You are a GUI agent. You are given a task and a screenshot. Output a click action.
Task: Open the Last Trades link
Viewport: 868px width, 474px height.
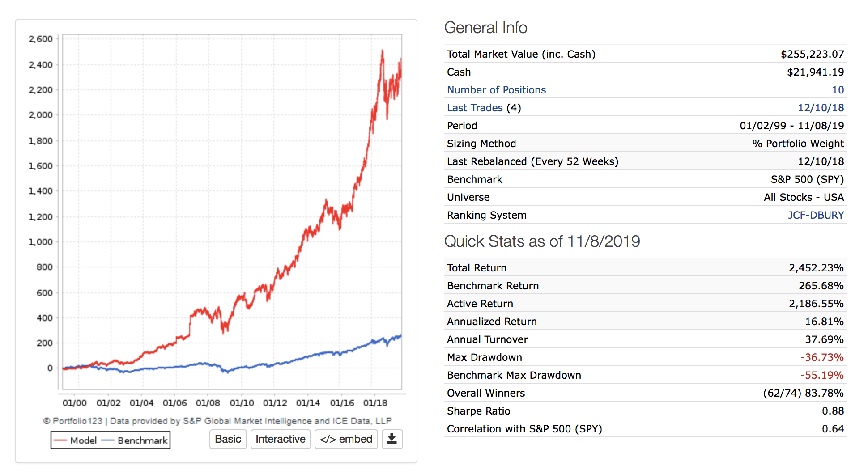tap(475, 108)
